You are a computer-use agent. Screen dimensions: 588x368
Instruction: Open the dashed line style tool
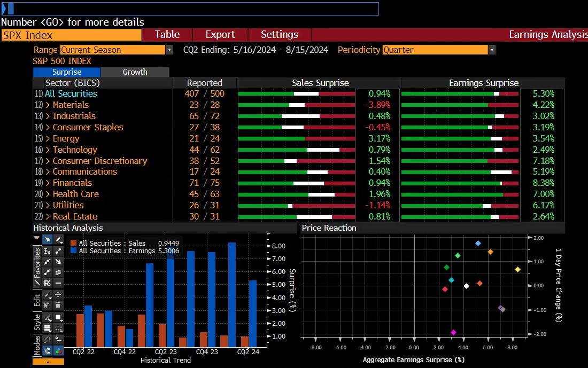(58, 328)
